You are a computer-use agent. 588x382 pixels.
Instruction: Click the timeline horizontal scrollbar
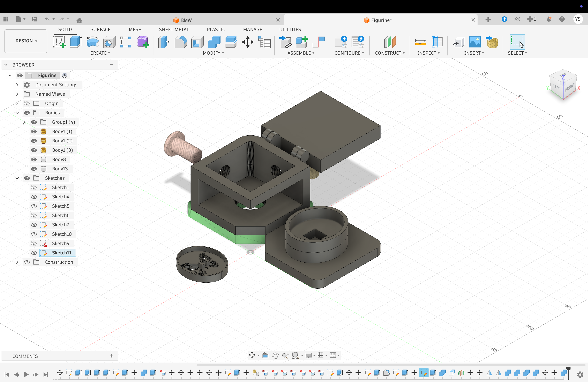391,365
